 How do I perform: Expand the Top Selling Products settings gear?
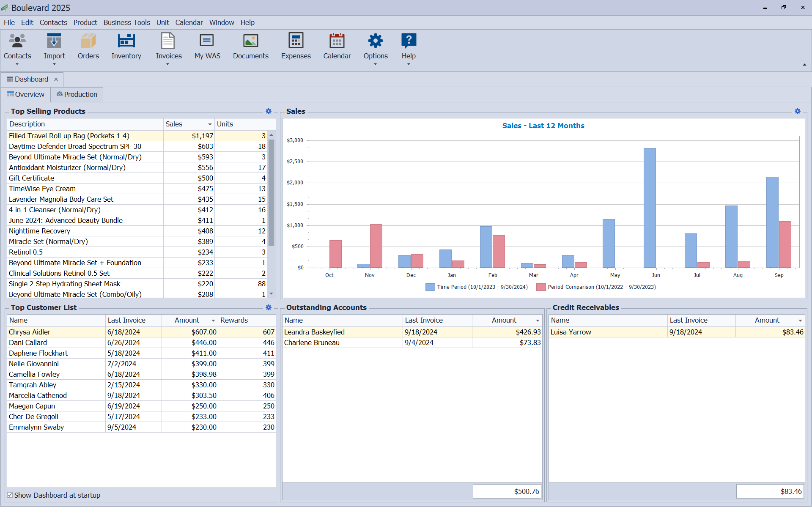click(x=268, y=111)
